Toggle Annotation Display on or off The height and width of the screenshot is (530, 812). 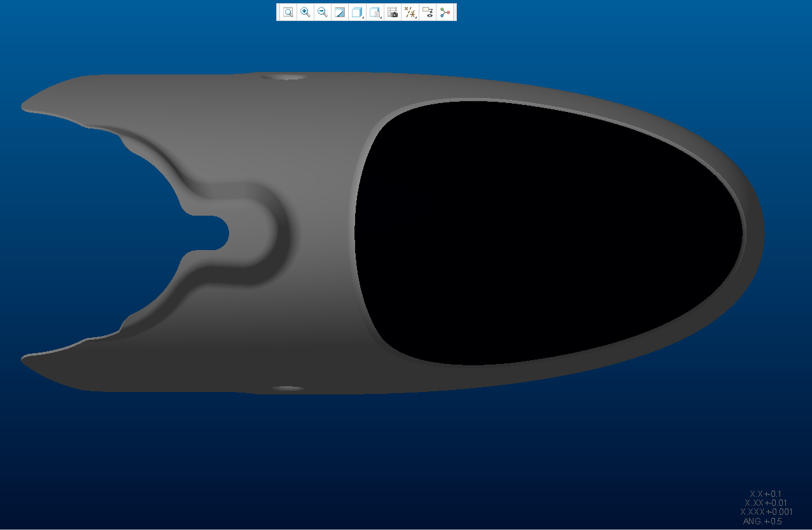click(428, 12)
